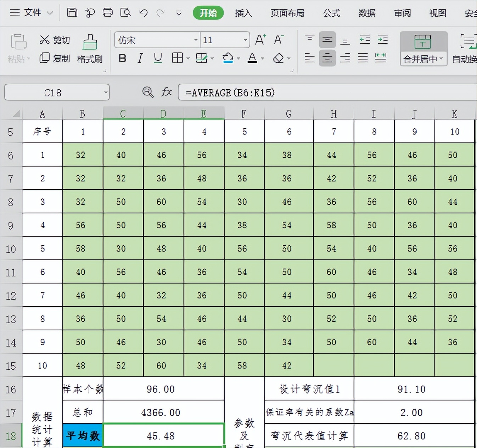Viewport: 477px width, 448px height.
Task: Click the 复制 copy button
Action: pyautogui.click(x=55, y=58)
